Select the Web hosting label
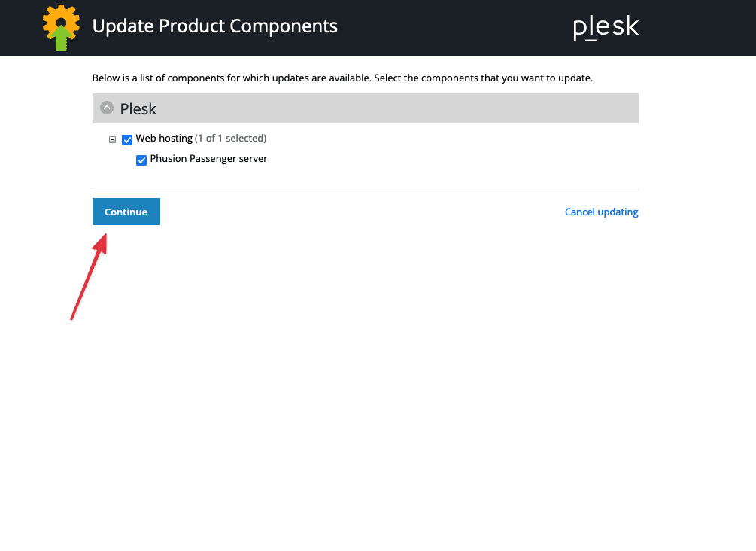The image size is (756, 551). (x=164, y=139)
